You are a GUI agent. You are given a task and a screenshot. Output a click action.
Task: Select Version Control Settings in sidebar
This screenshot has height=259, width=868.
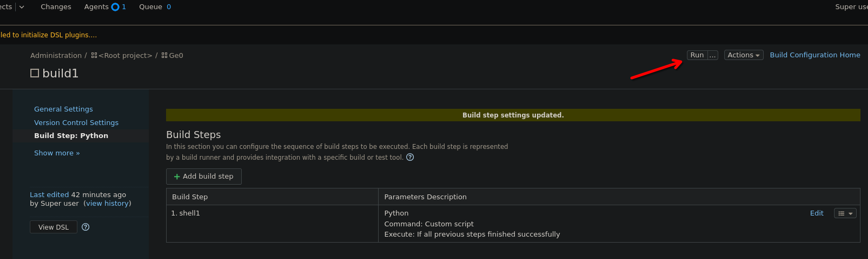[76, 123]
